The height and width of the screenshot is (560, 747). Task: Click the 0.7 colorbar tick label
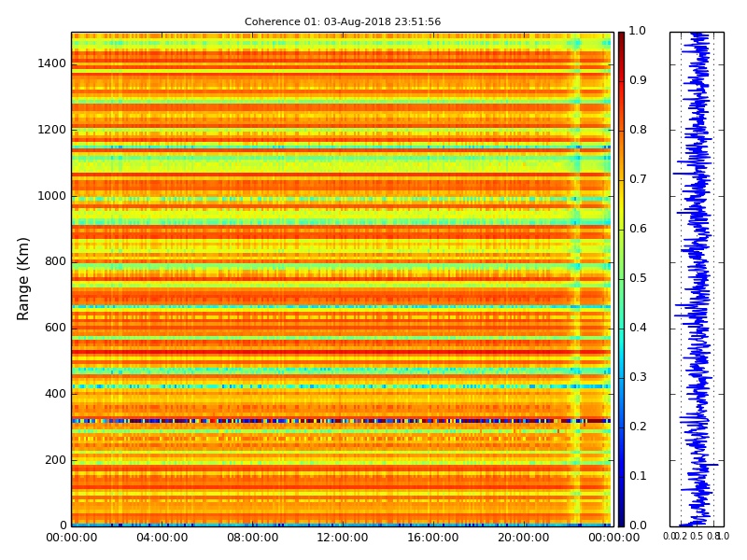(x=638, y=179)
